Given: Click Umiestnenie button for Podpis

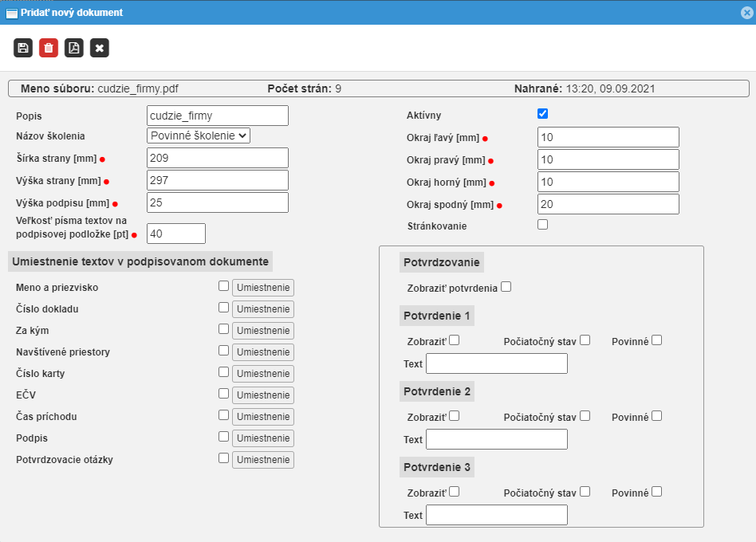Looking at the screenshot, I should [263, 438].
